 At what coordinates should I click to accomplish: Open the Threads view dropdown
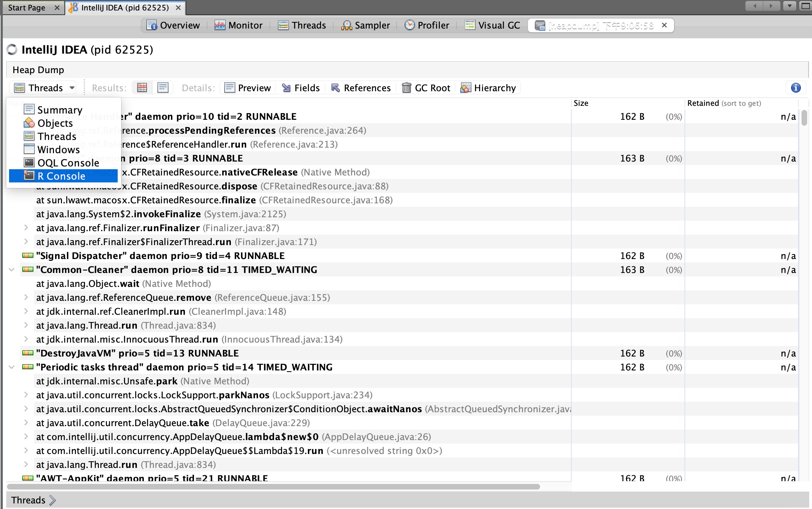pyautogui.click(x=45, y=88)
